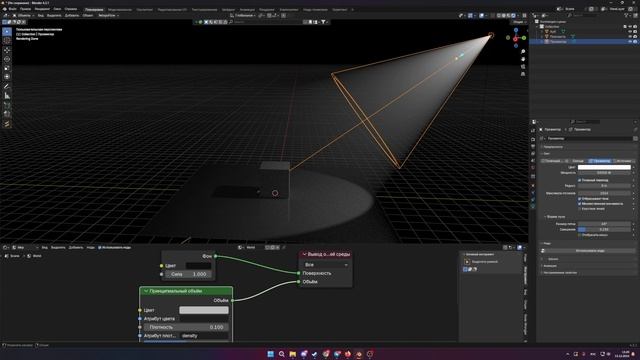The height and width of the screenshot is (360, 640).
Task: Open the Объектн. mode dropdown in viewport header
Action: tap(24, 16)
